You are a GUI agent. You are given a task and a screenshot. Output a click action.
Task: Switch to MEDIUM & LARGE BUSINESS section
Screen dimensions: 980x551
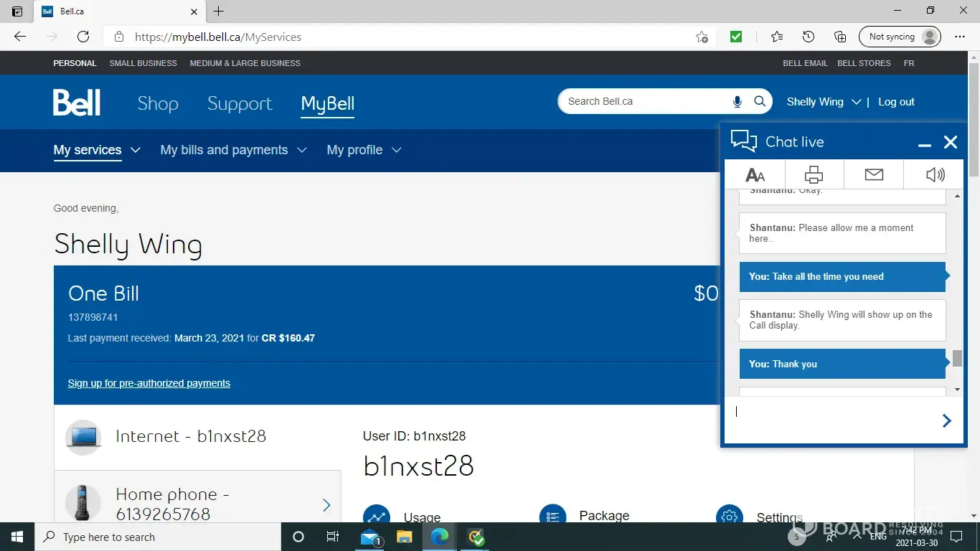click(245, 63)
